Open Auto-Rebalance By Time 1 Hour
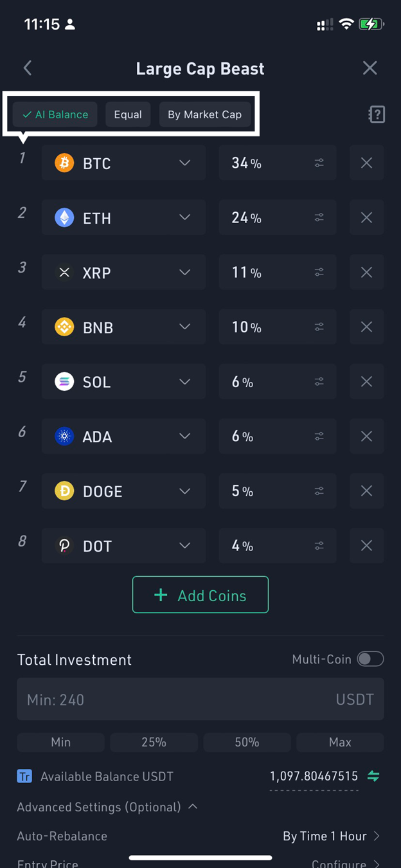Screen dimensions: 401x868 pos(331,836)
